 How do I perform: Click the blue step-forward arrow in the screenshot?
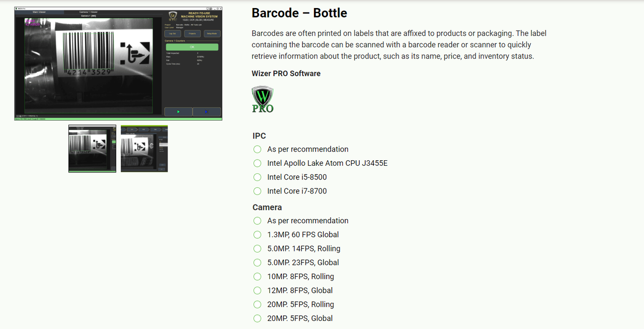click(206, 111)
